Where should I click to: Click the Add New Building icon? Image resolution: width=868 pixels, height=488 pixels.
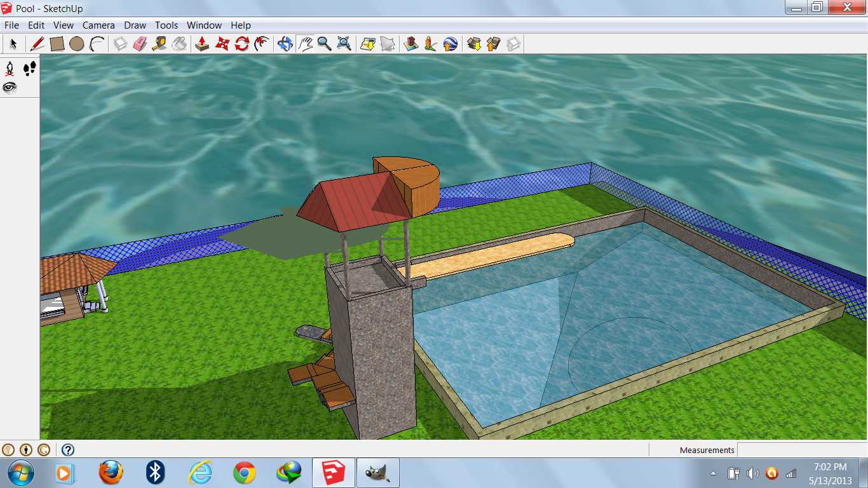click(411, 44)
